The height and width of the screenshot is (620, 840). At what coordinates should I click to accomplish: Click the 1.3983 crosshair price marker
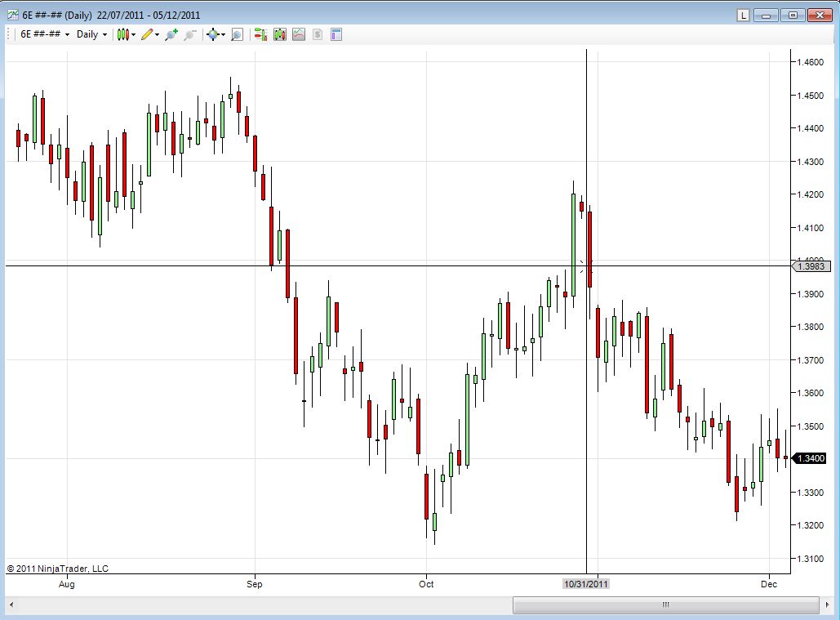tap(810, 266)
